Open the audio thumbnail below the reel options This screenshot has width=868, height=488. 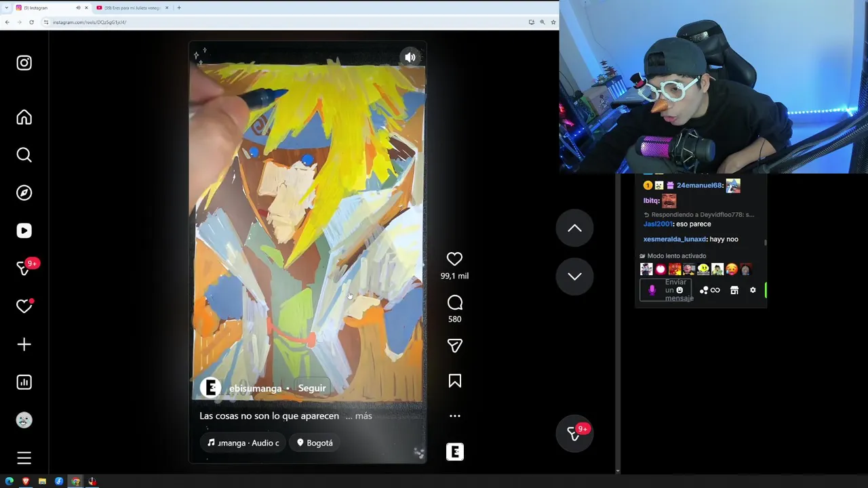454,452
